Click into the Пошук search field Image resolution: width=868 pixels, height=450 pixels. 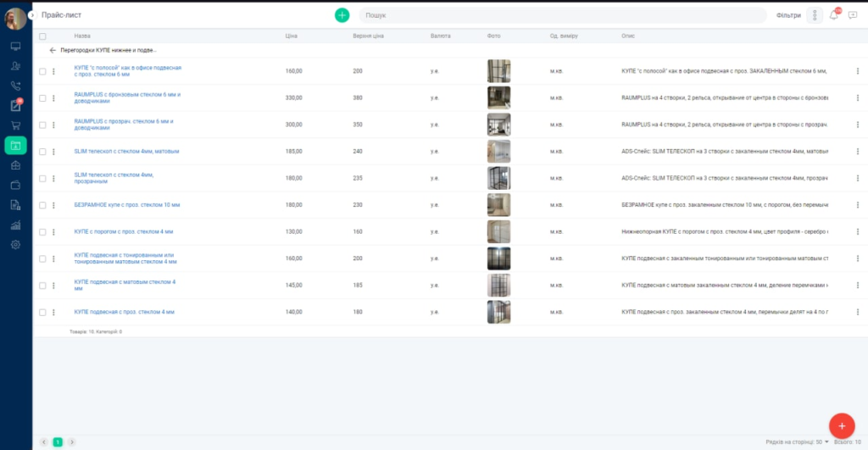559,15
